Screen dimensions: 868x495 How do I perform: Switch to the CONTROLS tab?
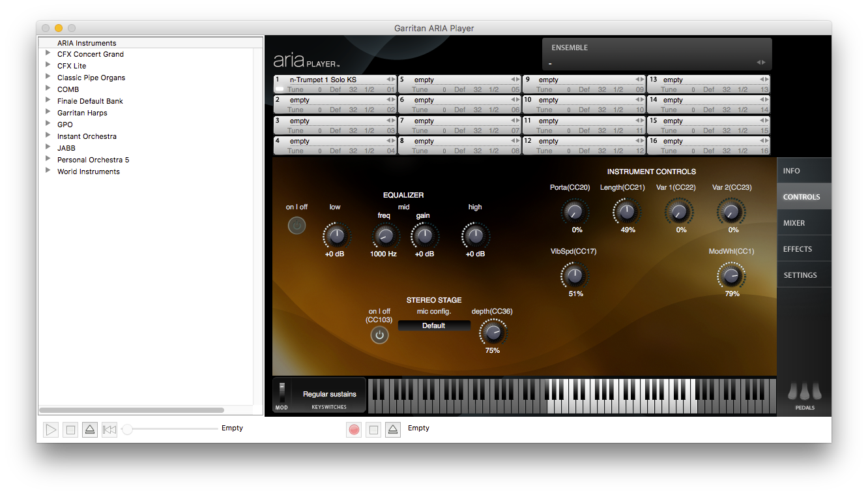[x=804, y=197]
